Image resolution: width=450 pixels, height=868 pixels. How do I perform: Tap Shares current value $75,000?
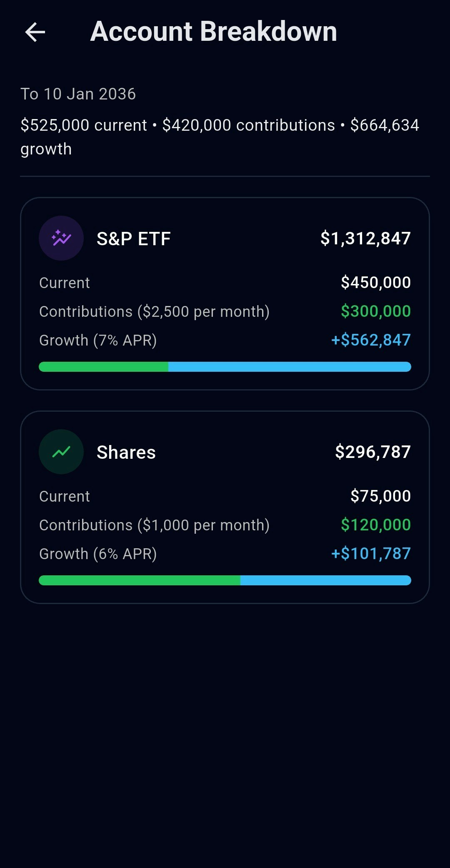(x=380, y=496)
